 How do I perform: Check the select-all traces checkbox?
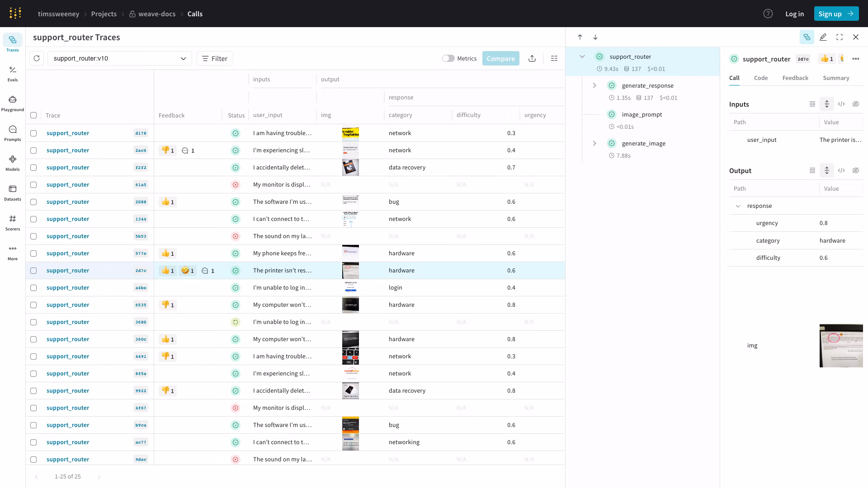(33, 115)
